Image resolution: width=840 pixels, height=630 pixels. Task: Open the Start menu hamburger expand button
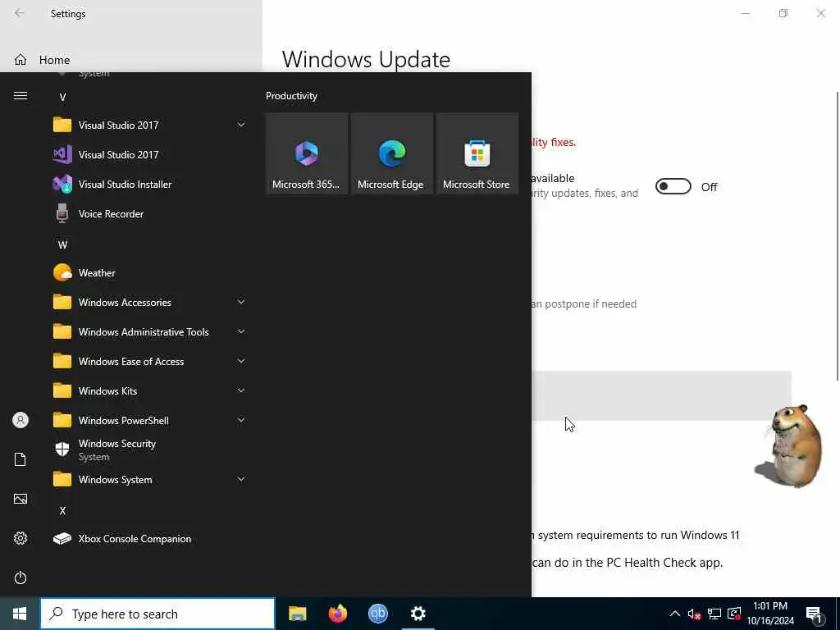click(x=21, y=96)
